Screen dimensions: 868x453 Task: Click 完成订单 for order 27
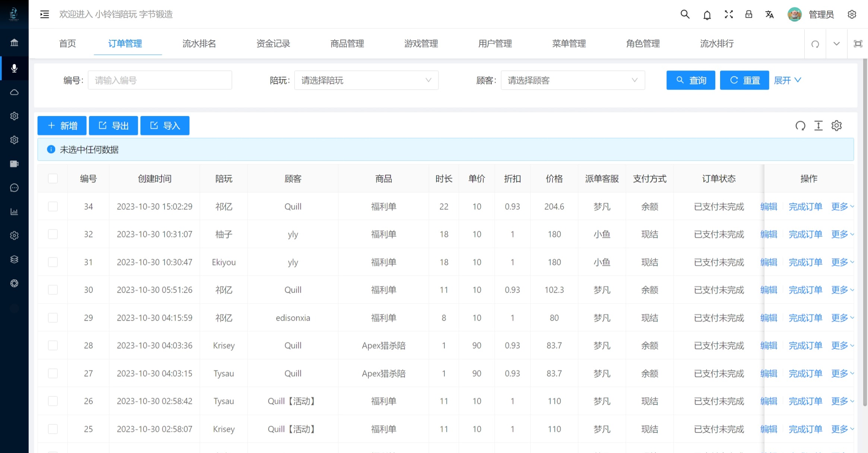(x=805, y=373)
